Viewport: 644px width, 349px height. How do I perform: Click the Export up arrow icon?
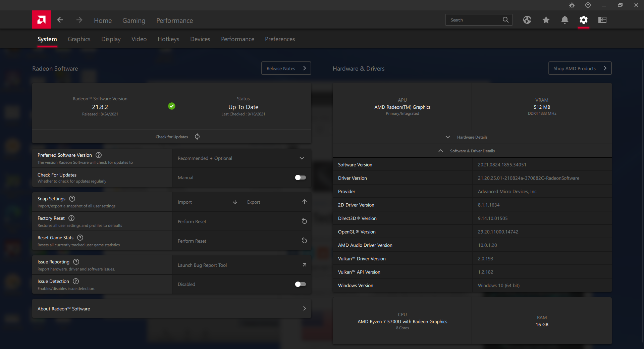[305, 202]
